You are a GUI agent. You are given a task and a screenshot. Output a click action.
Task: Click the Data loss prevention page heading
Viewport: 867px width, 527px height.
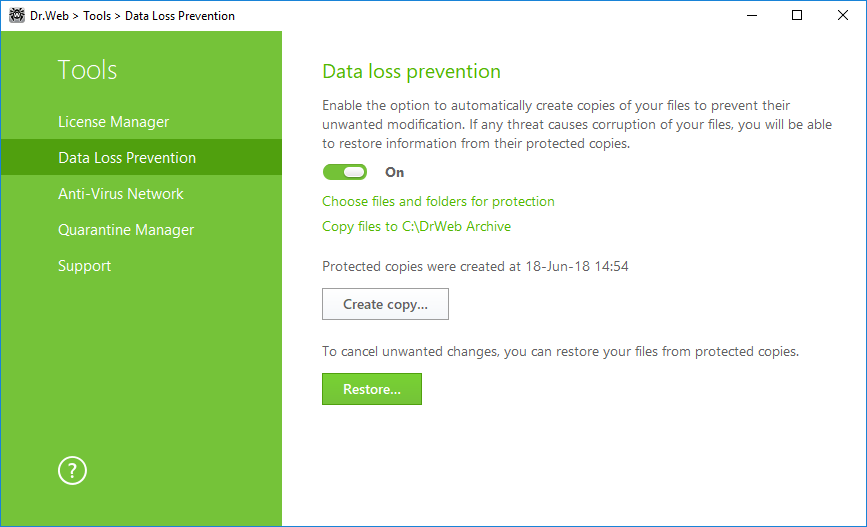pos(411,71)
